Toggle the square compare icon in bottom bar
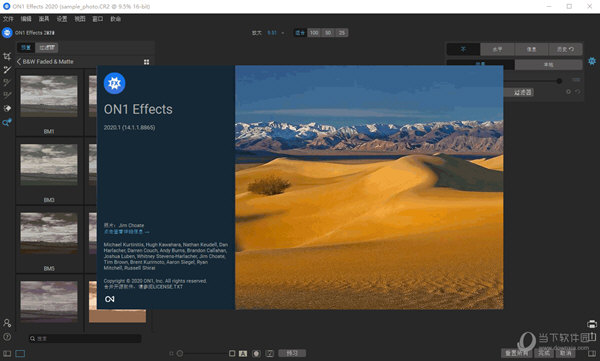 tap(232, 353)
